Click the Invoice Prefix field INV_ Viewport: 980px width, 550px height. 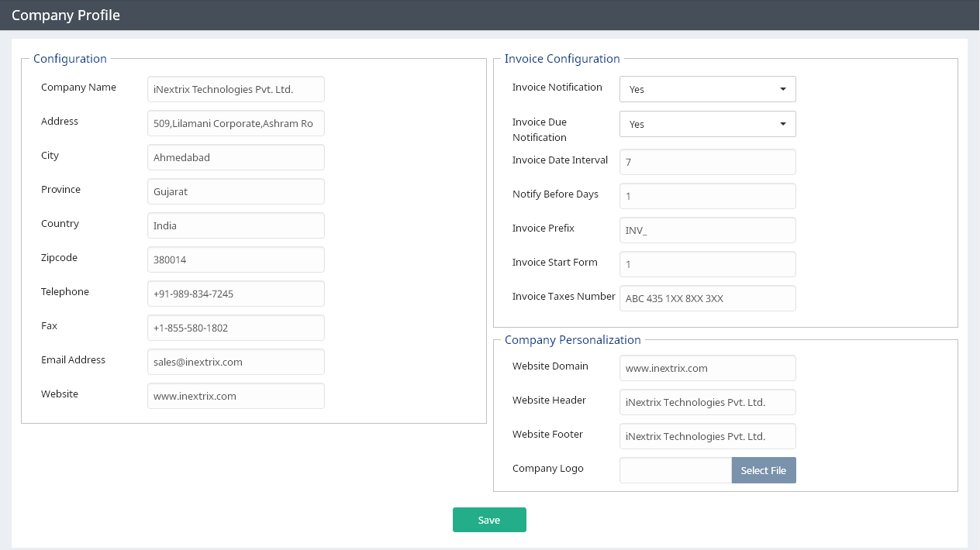click(x=707, y=230)
